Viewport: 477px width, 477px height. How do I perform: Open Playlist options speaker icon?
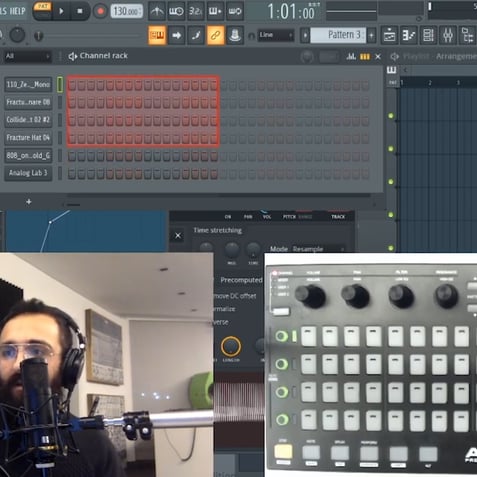point(395,57)
